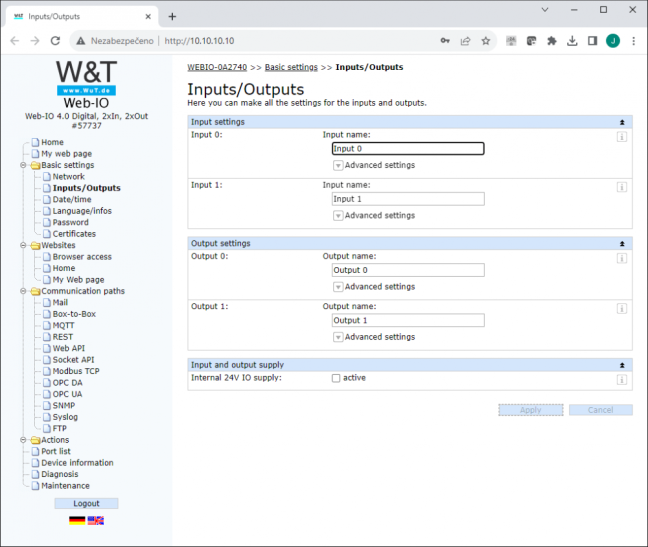Click the address bar URL
This screenshot has height=547, width=648.
tap(199, 41)
